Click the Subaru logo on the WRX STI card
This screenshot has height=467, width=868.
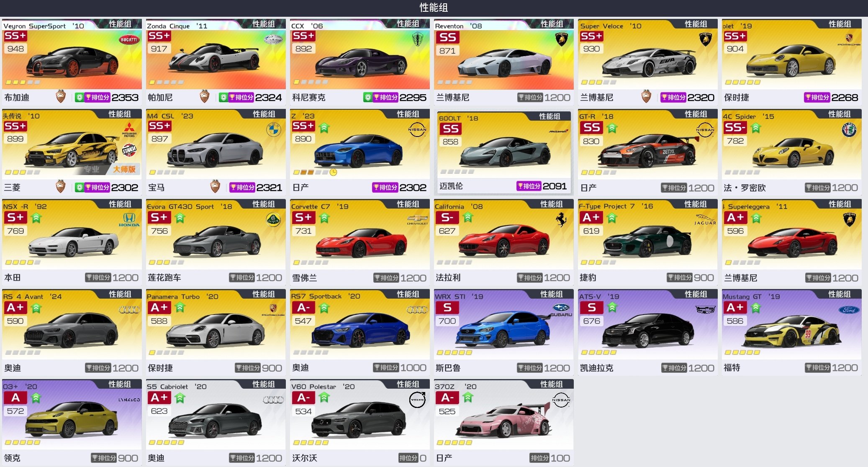point(561,310)
